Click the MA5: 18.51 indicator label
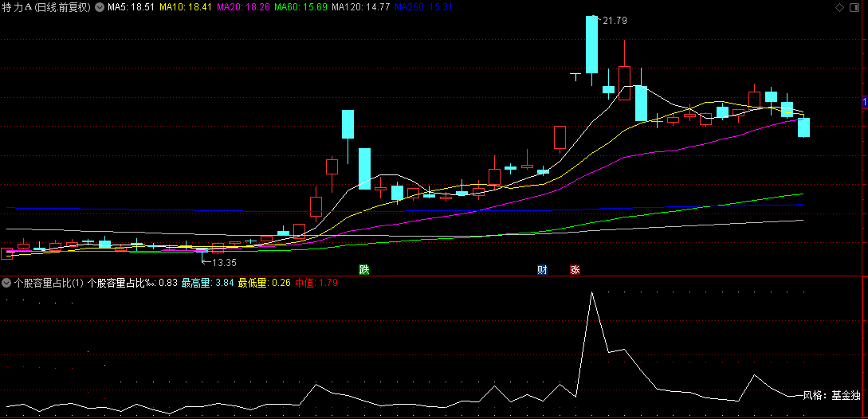The image size is (868, 419). coord(132,7)
